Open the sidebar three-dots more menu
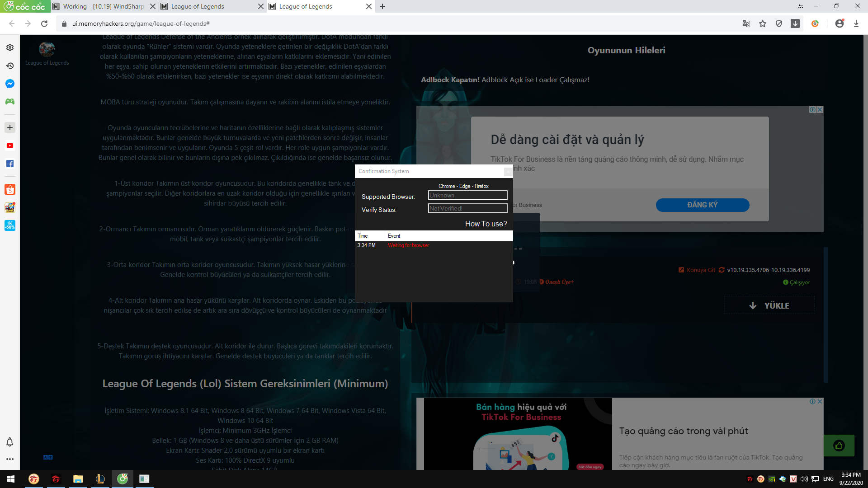Screen dimensions: 868x488 click(9, 459)
